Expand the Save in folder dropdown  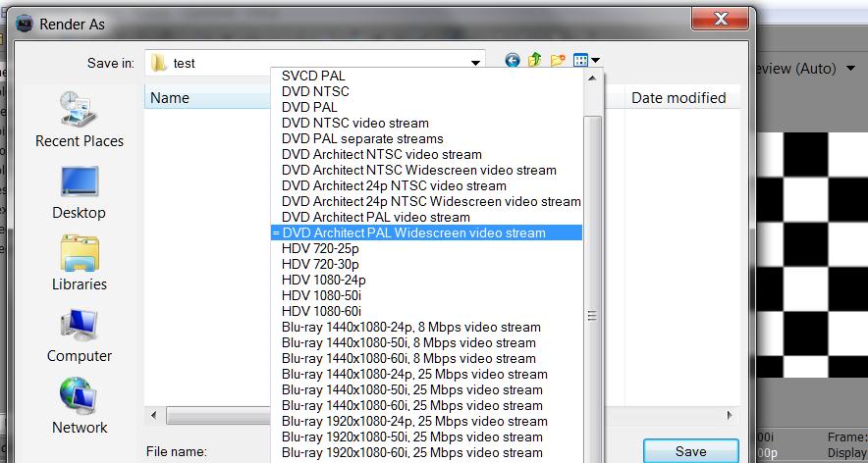click(x=475, y=63)
